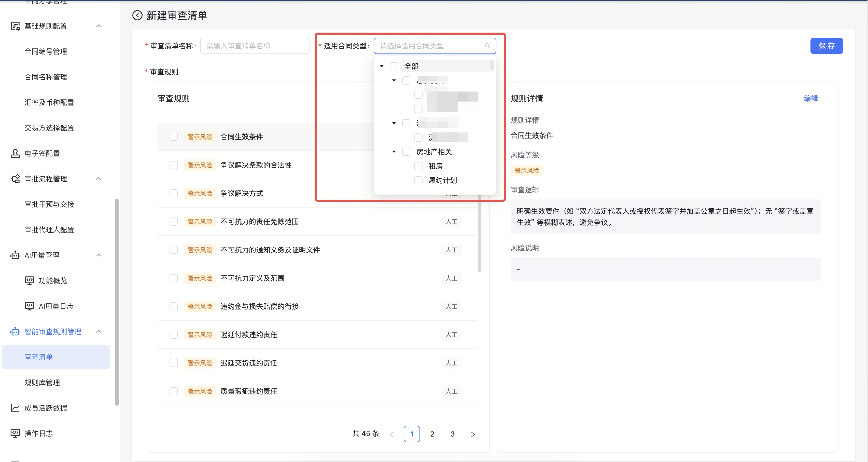Image resolution: width=868 pixels, height=462 pixels.
Task: Check the 房地产相关 checkbox
Action: click(x=406, y=152)
